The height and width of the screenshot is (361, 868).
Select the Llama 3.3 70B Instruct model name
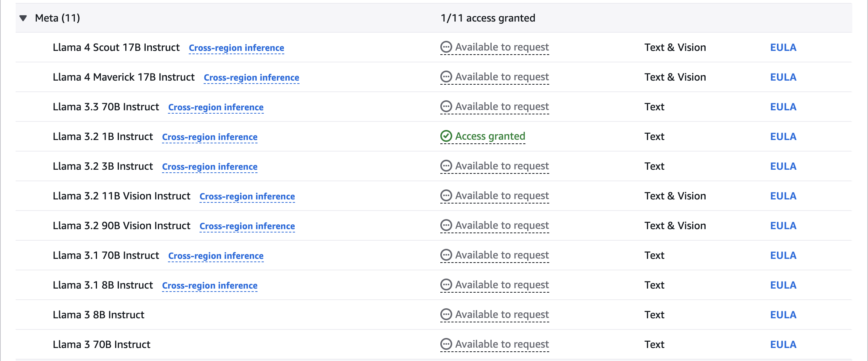[x=106, y=107]
